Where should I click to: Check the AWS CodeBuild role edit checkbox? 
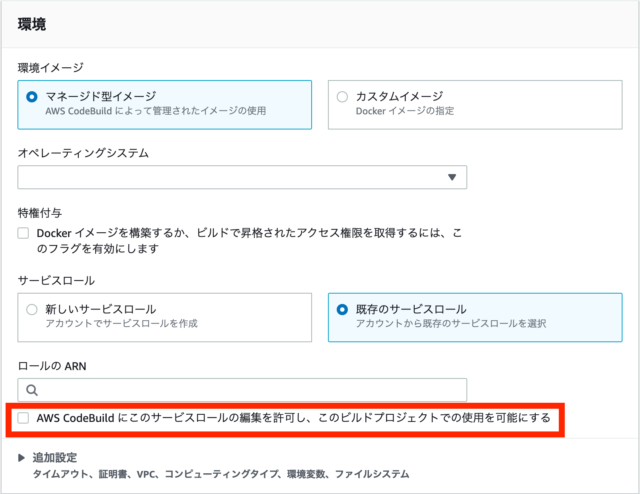[x=23, y=418]
